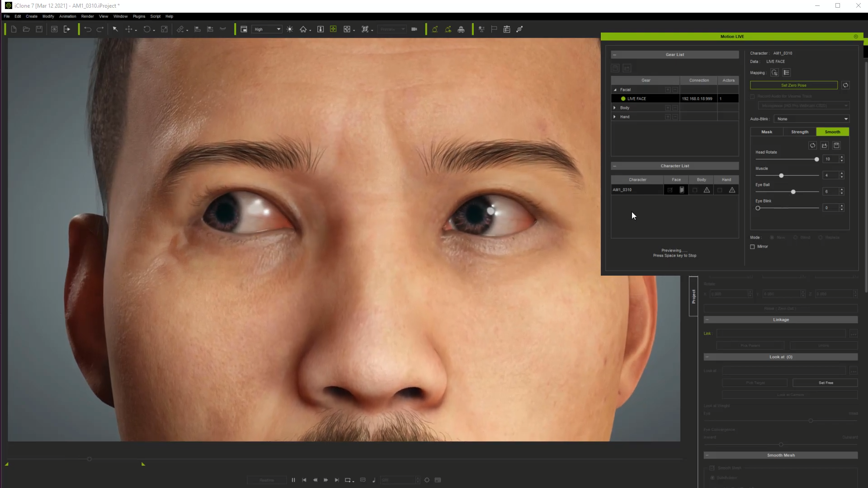The width and height of the screenshot is (868, 488).
Task: Load smooth preset using import icon
Action: click(825, 145)
